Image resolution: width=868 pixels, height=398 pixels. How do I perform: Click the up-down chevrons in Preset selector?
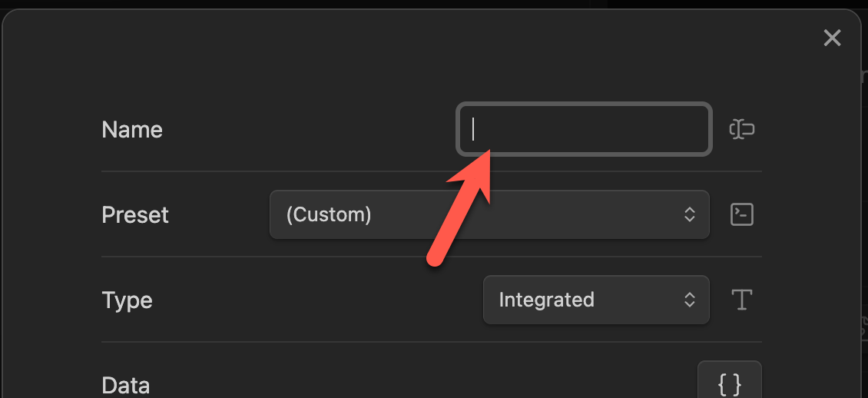(x=690, y=214)
